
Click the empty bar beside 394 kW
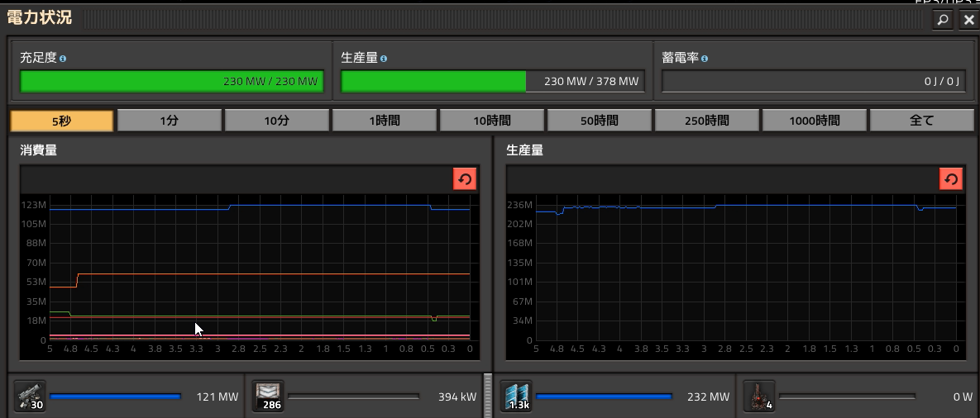coord(353,397)
